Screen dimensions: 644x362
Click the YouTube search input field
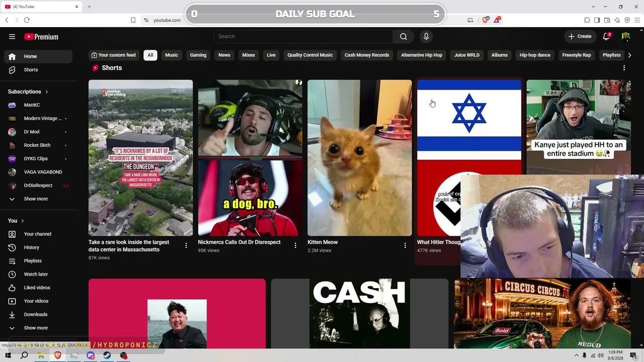click(x=303, y=36)
